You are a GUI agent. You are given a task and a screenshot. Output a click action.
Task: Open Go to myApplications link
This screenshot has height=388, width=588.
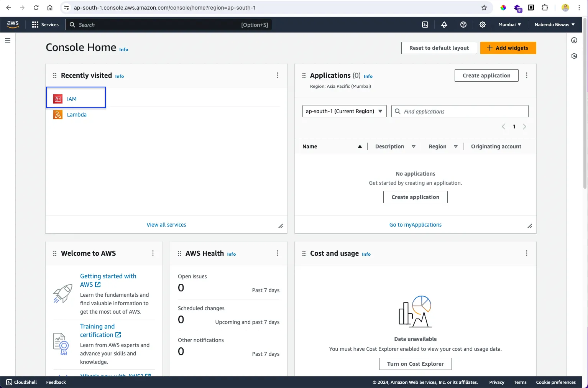(416, 225)
